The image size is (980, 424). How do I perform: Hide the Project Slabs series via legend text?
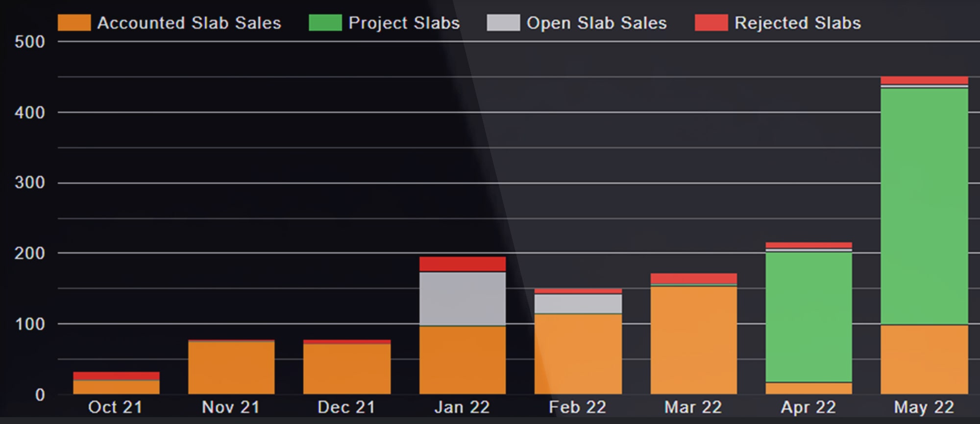pos(404,23)
